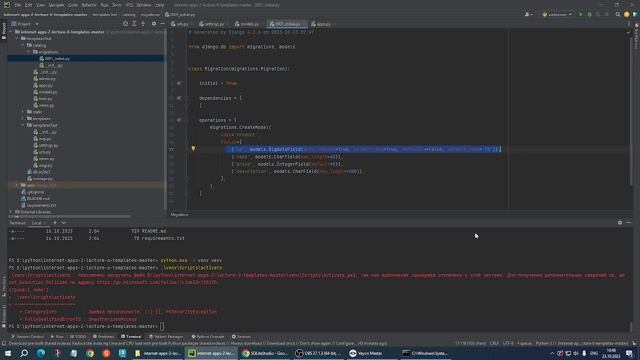The image size is (640, 360).
Task: Open Windows Start menu
Action: click(8, 353)
